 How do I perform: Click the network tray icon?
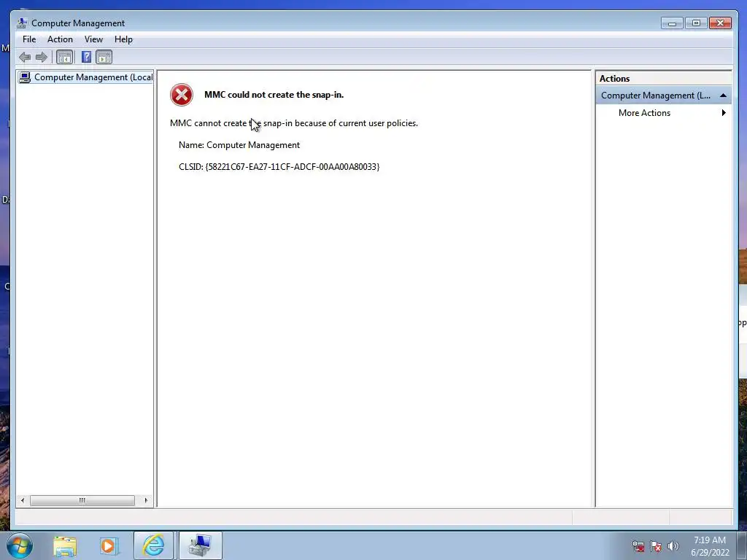[638, 547]
